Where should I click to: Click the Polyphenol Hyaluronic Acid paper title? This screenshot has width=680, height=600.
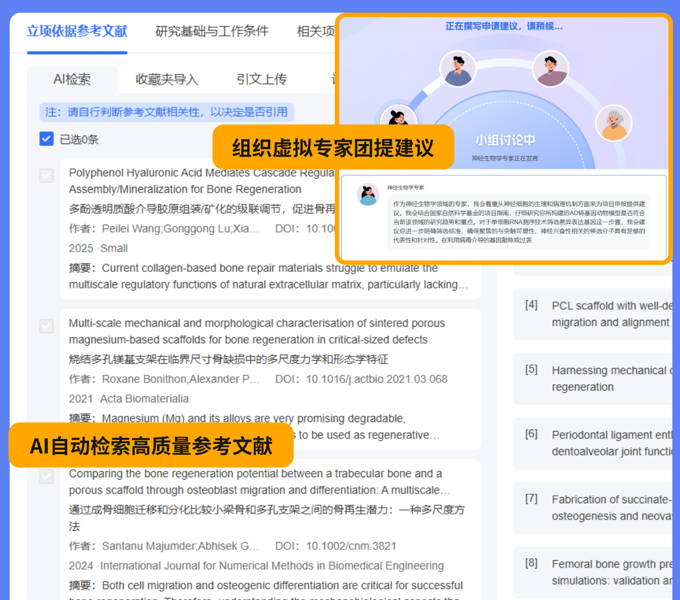tap(202, 181)
